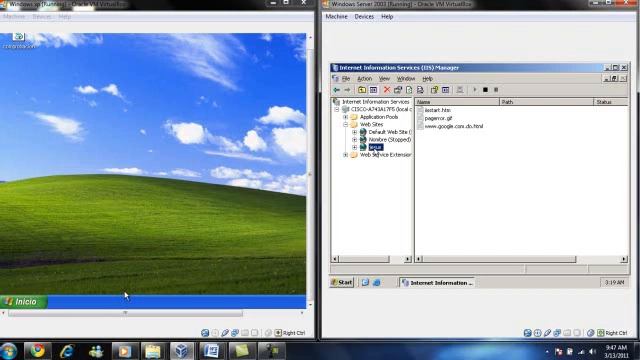Open Machine menu of Windows Server 2003 VM
Viewport: 640px width, 360px height.
(336, 17)
